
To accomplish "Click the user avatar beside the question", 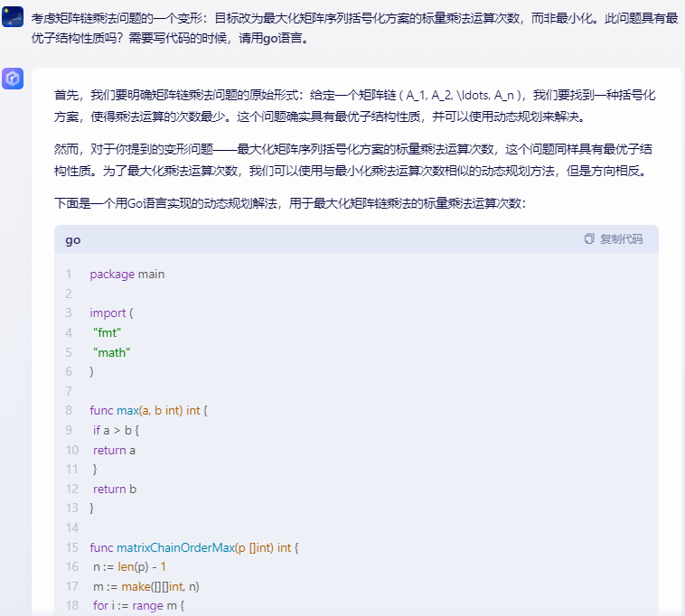I will point(13,17).
